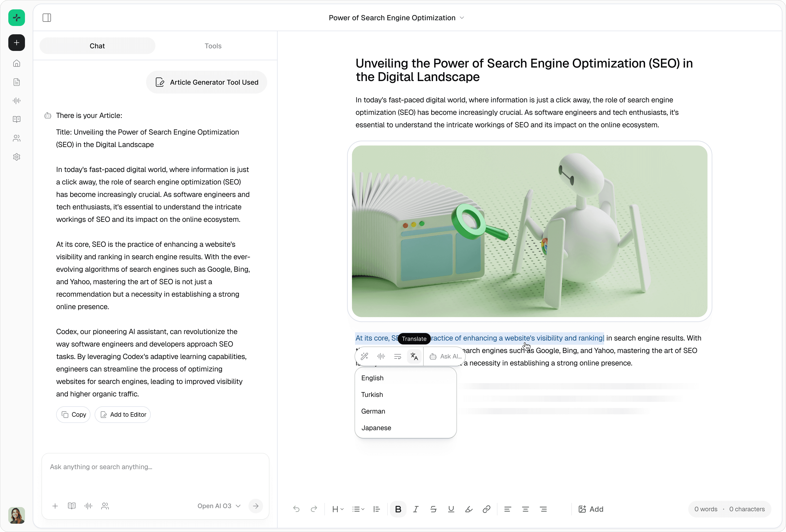
Task: Insert a hyperlink using link icon
Action: point(486,509)
